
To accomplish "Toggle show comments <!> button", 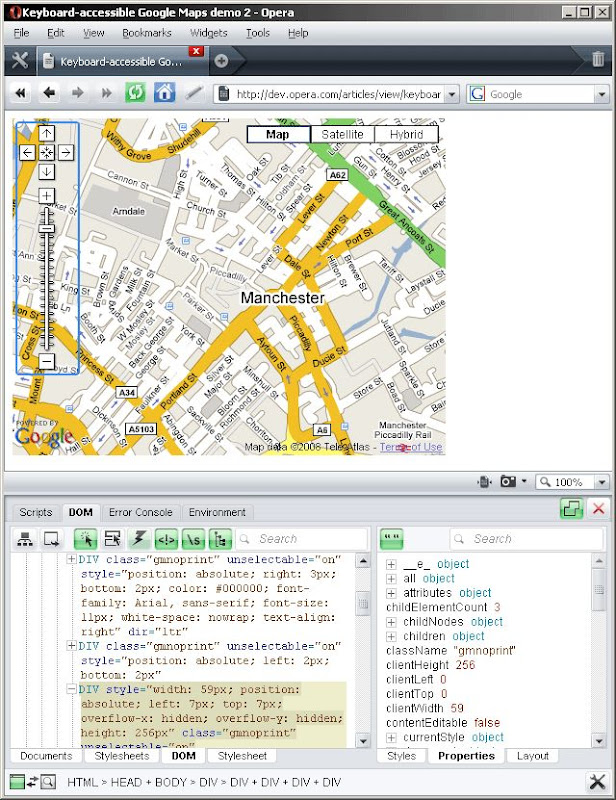I will [x=166, y=539].
